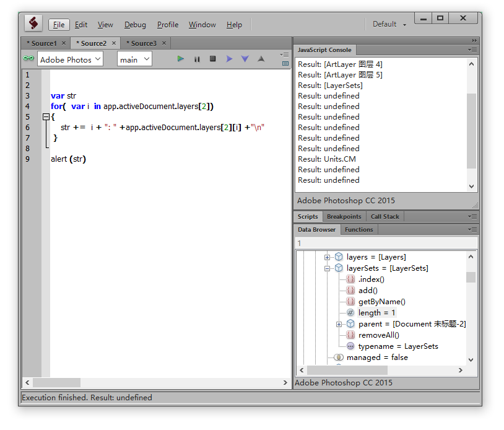This screenshot has width=504, height=430.
Task: Click the typename property icon
Action: pyautogui.click(x=350, y=346)
